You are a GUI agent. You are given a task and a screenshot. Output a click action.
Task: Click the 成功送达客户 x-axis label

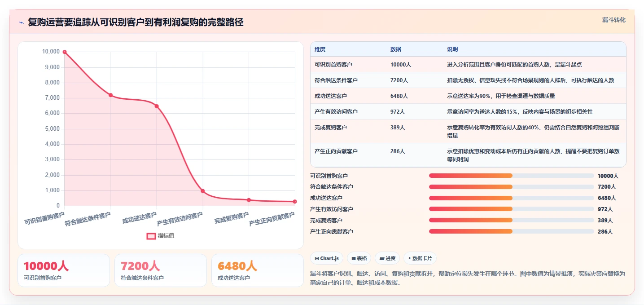point(139,218)
